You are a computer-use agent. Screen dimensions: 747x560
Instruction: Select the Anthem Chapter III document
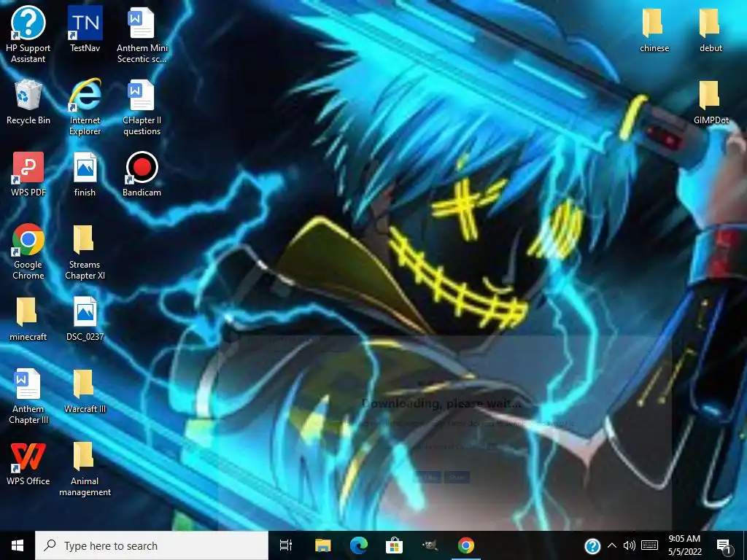tap(28, 396)
